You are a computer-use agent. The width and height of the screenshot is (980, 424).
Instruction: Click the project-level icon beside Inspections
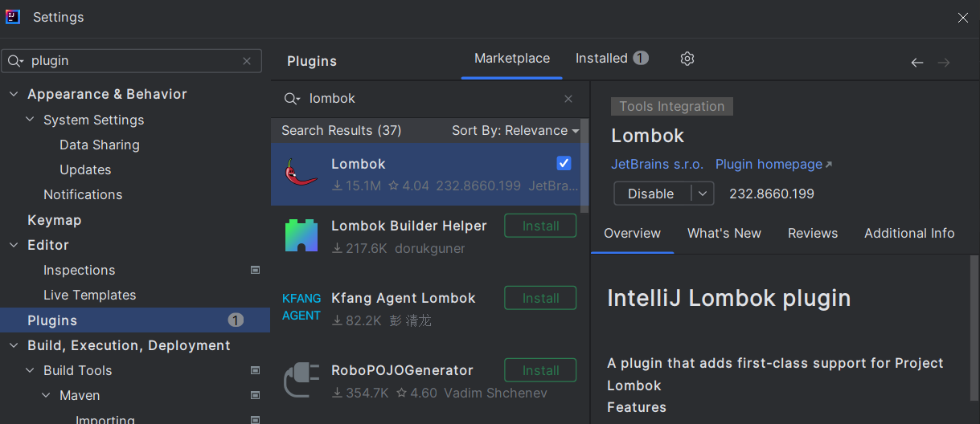click(255, 270)
